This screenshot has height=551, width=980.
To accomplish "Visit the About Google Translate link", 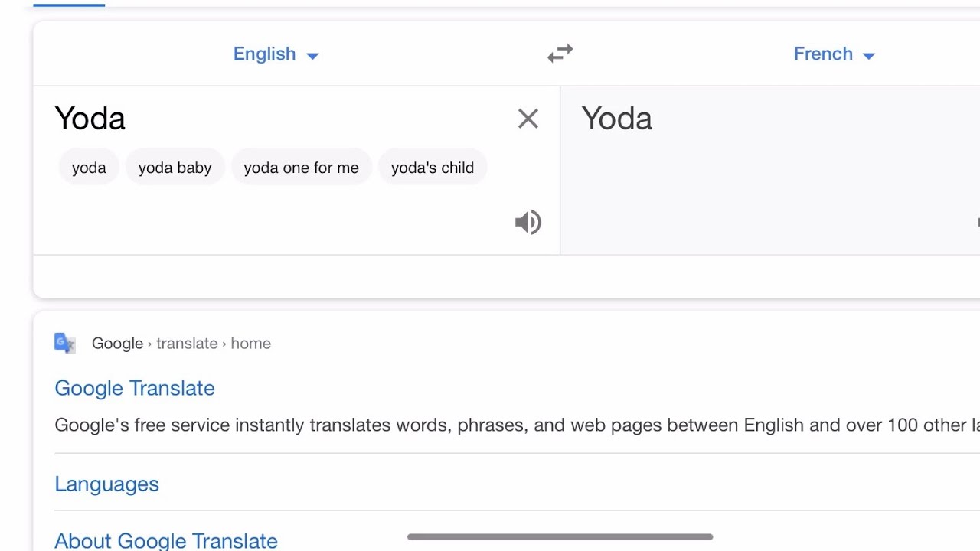I will (166, 540).
